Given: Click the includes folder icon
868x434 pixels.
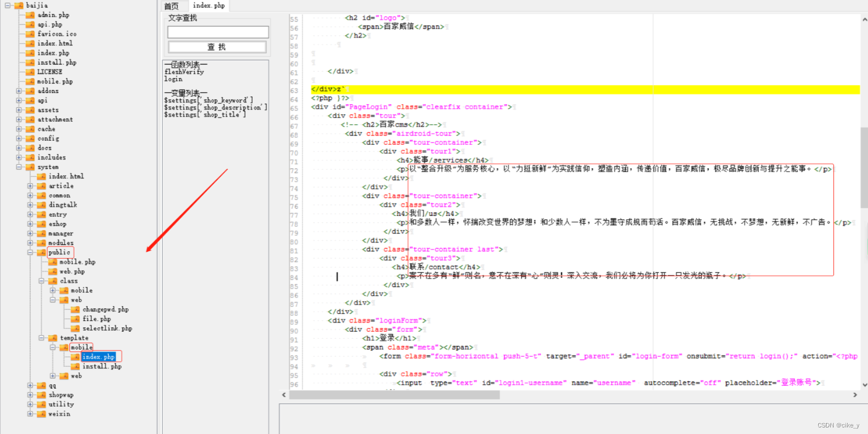Looking at the screenshot, I should [x=30, y=157].
